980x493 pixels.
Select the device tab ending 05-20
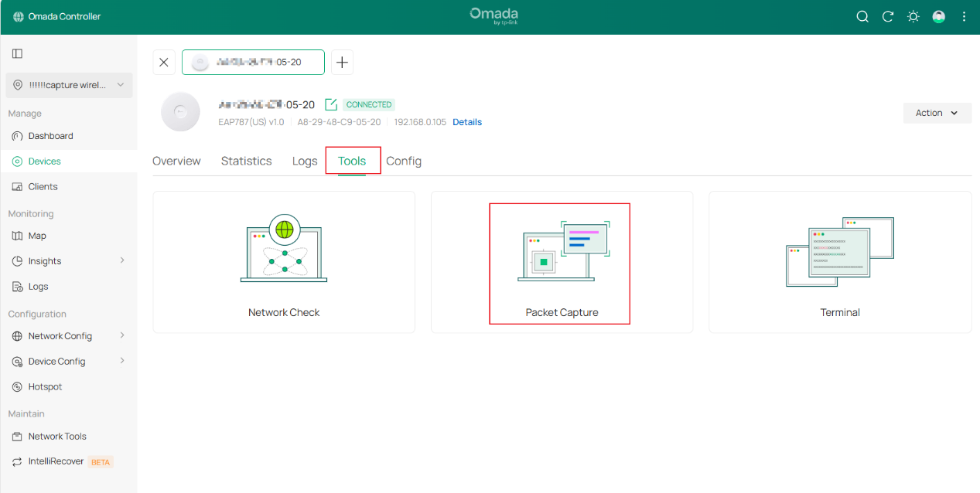tap(253, 63)
